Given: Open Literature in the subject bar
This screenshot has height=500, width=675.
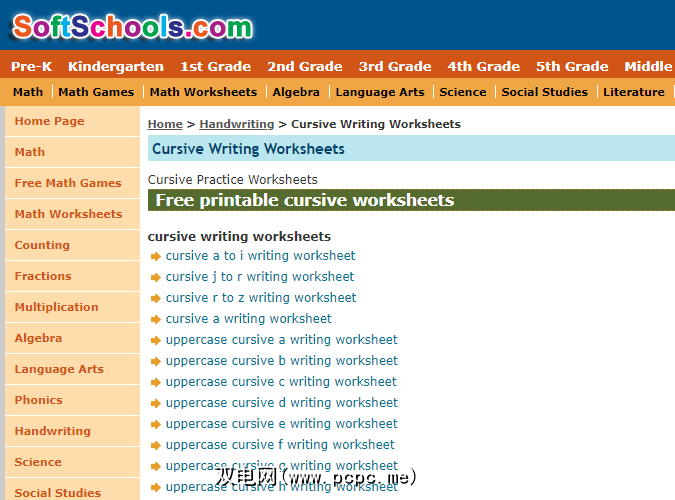Looking at the screenshot, I should (x=634, y=92).
